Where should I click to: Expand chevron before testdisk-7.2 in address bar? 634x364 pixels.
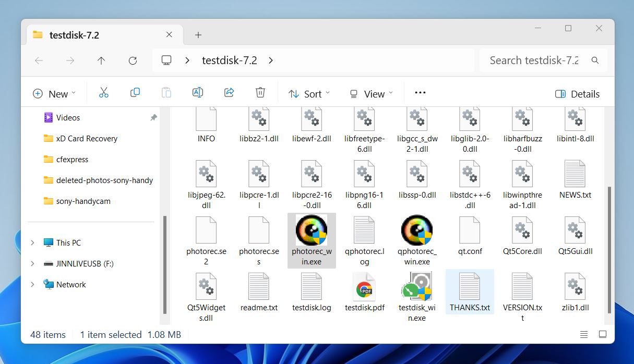coord(187,60)
